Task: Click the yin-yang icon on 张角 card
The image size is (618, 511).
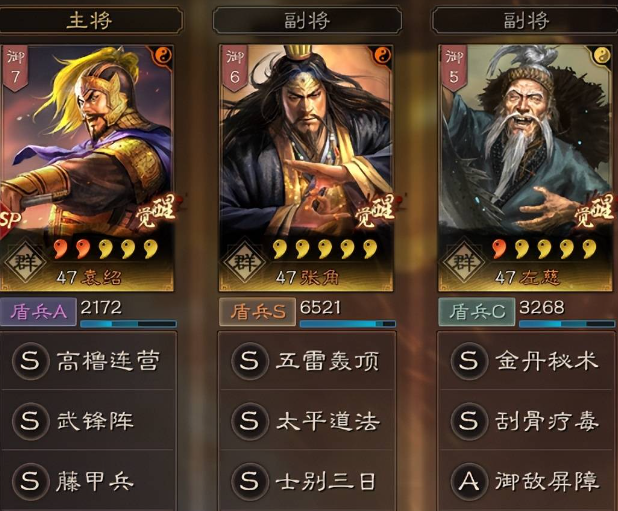Action: [382, 55]
